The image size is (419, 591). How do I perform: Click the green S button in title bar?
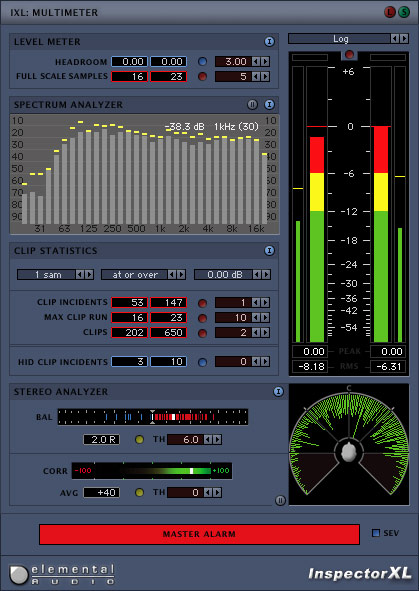click(x=404, y=12)
